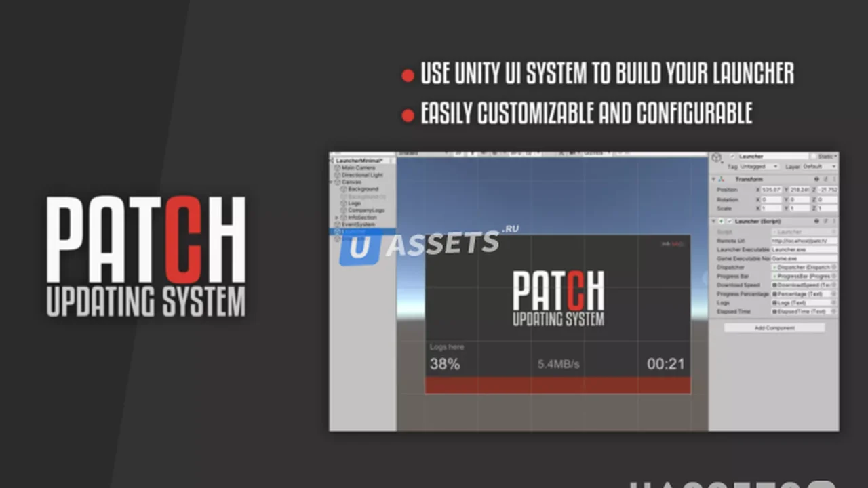The height and width of the screenshot is (488, 868).
Task: Open the Launcher (Script) help icon
Action: tap(816, 221)
